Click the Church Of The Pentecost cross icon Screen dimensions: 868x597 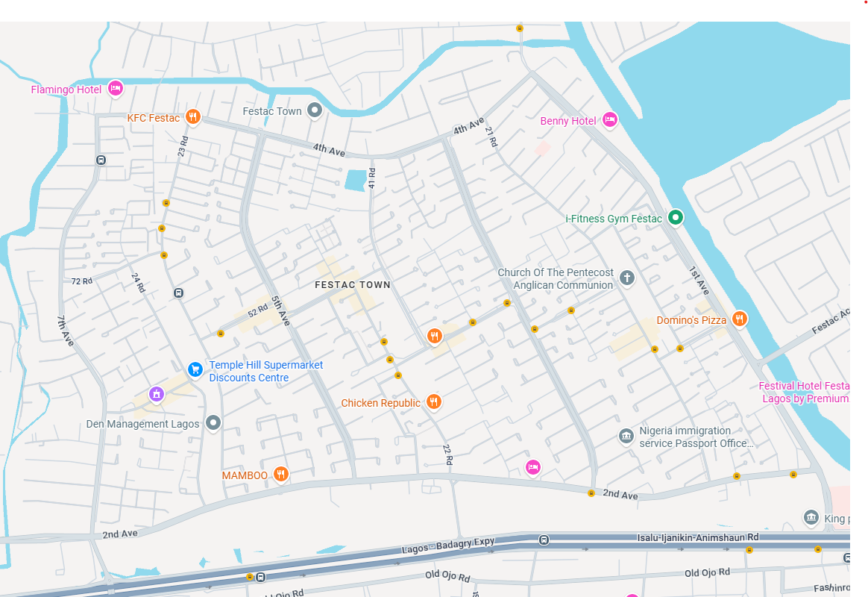627,278
